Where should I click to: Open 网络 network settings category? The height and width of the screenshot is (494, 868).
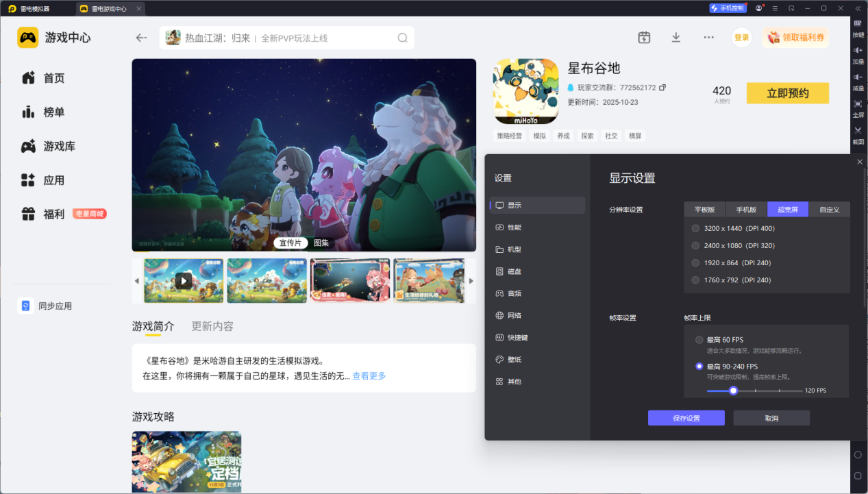538,315
